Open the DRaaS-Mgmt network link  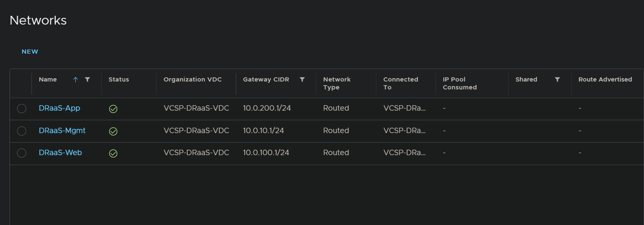coord(62,130)
